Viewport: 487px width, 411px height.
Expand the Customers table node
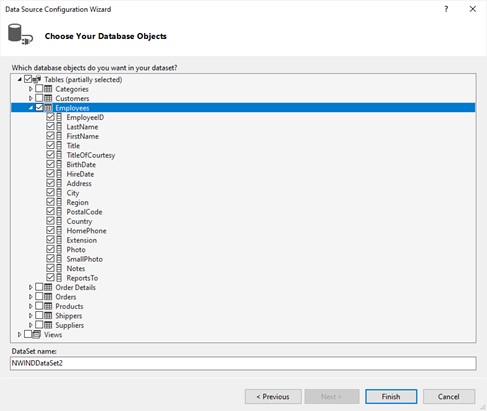(x=30, y=98)
